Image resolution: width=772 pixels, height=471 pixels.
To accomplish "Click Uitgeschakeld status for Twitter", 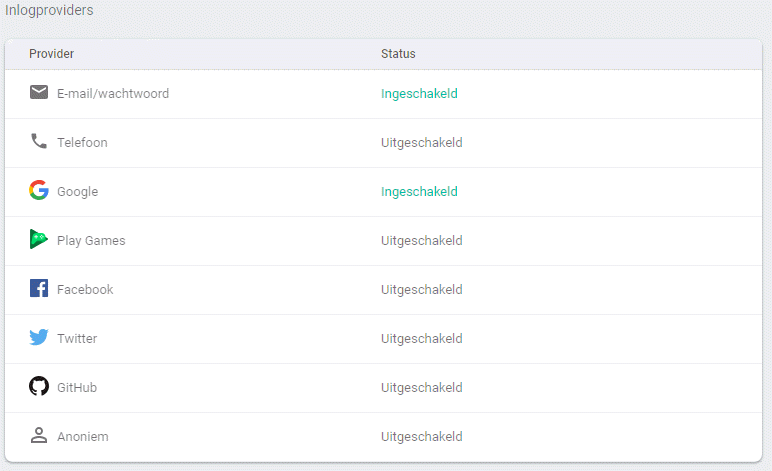I will pyautogui.click(x=421, y=339).
